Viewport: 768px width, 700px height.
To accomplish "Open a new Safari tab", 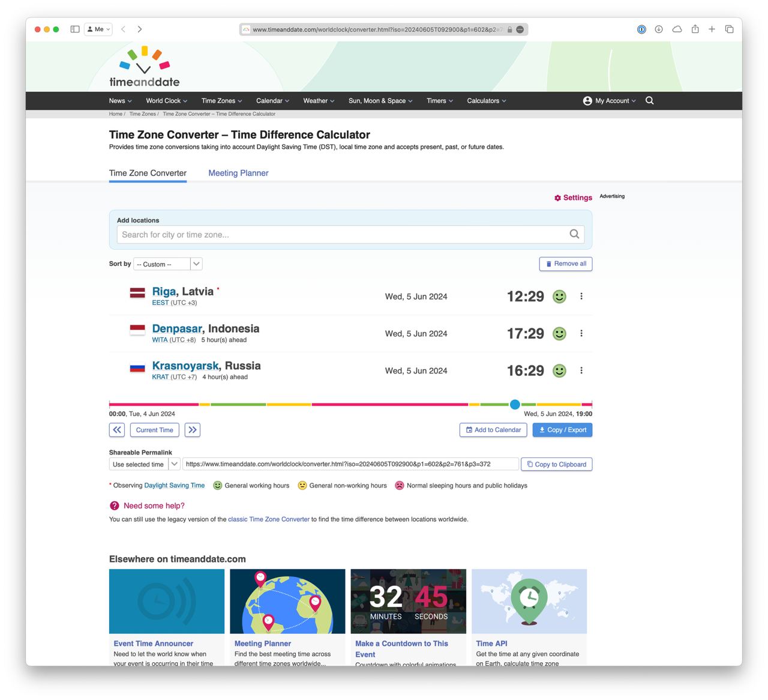I will (x=712, y=29).
